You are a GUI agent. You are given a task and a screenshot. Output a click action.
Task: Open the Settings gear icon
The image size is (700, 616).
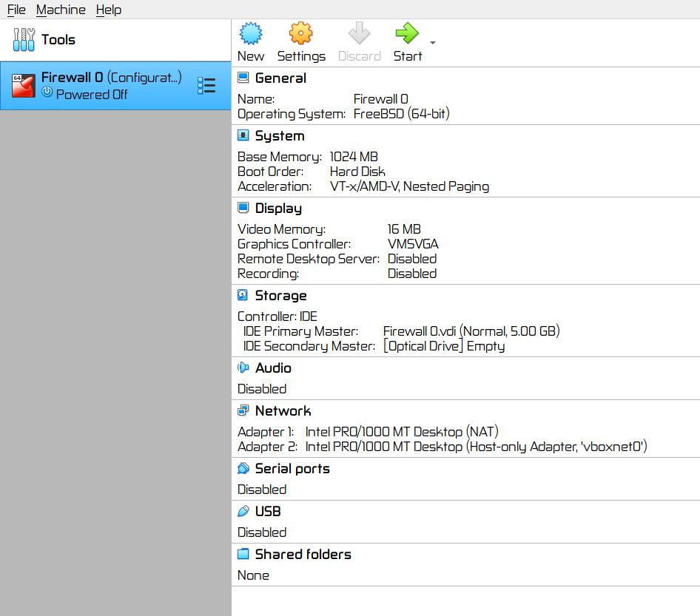(300, 34)
